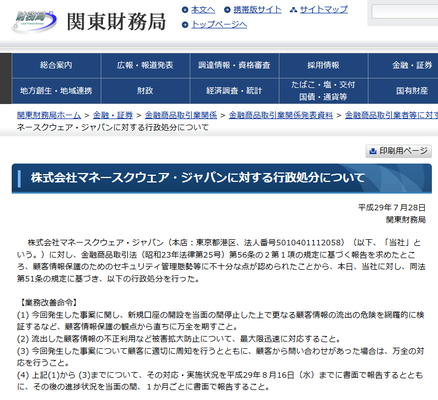
Task: Open the 採用情報 menu
Action: tap(323, 65)
